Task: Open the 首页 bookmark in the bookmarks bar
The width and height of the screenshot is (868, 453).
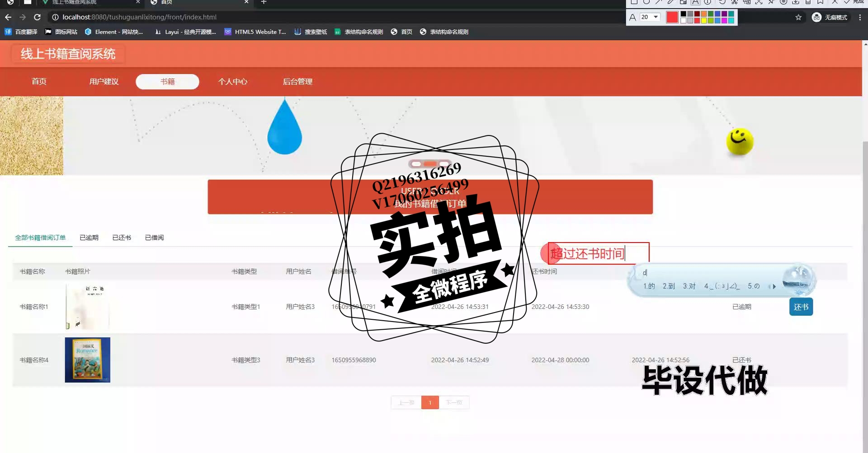Action: [x=401, y=32]
